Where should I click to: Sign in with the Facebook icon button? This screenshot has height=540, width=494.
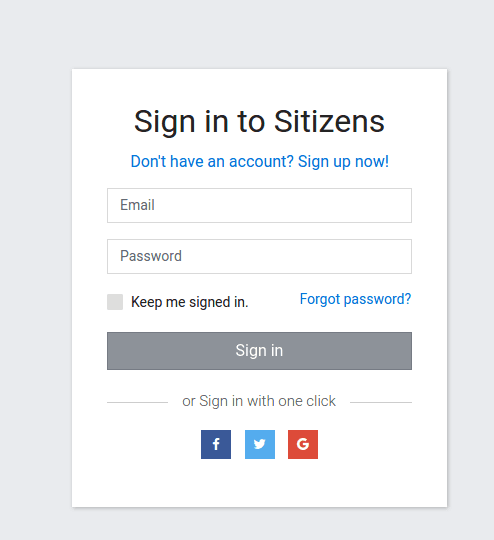pyautogui.click(x=216, y=444)
